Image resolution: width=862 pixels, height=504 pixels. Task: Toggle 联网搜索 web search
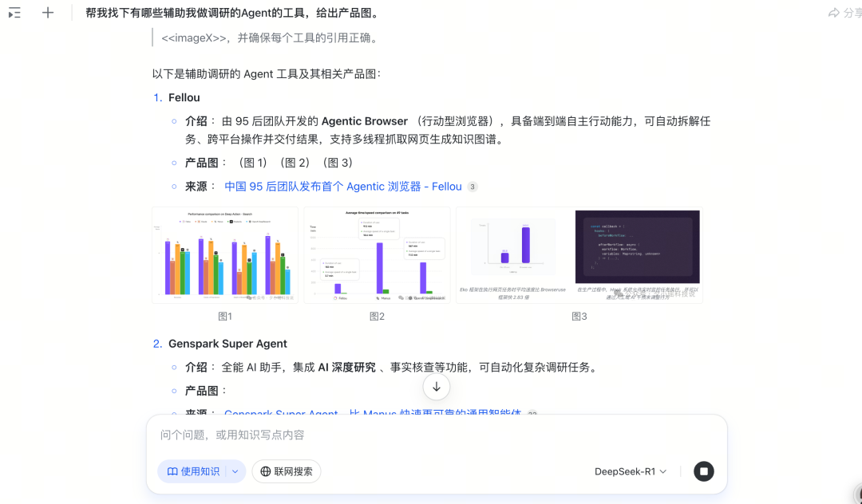click(287, 471)
